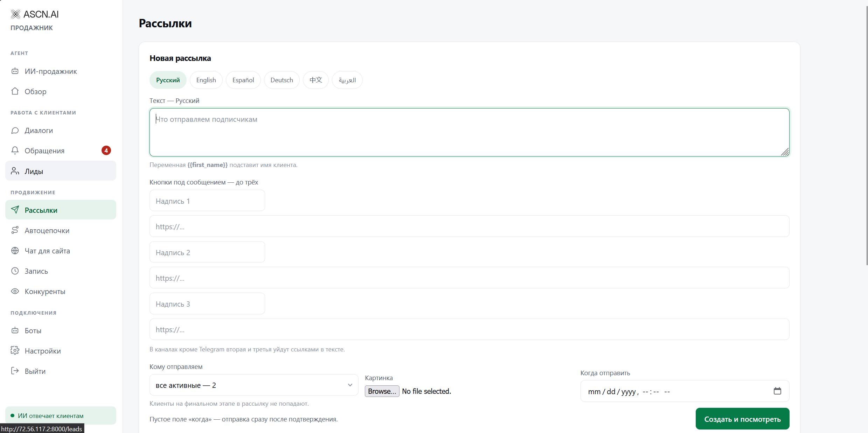Open the Автоцепочки menu item
Screen dimensions: 868x433
tap(61, 230)
